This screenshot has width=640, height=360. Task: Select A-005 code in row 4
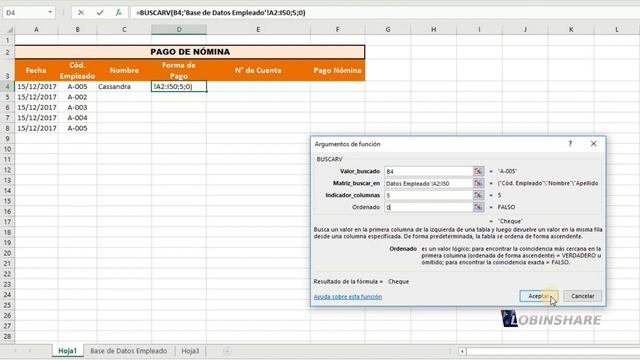pos(78,87)
